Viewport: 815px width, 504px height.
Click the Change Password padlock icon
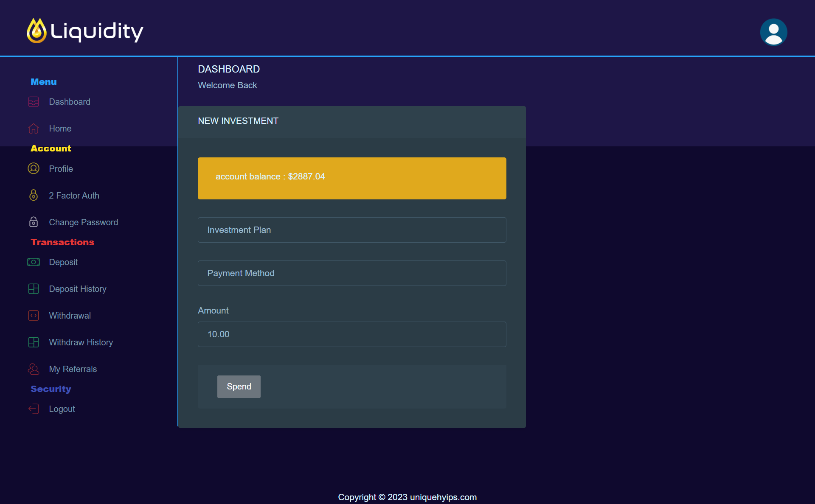tap(34, 222)
